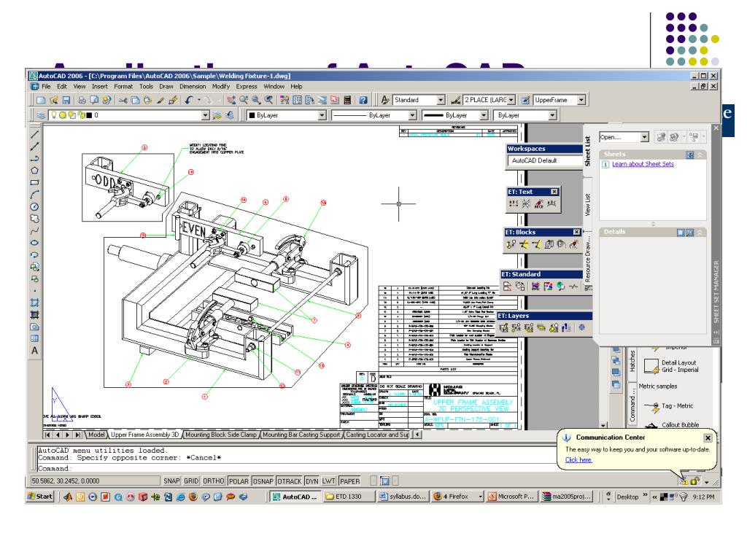
Task: Close the Communication Center balloon
Action: [x=708, y=438]
